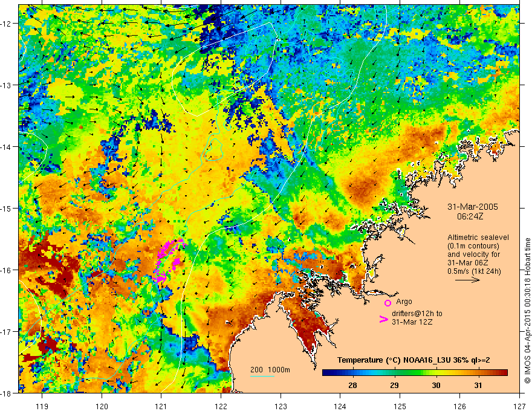Click the '-13' latitude axis label
This screenshot has width=532, height=411.
7,85
